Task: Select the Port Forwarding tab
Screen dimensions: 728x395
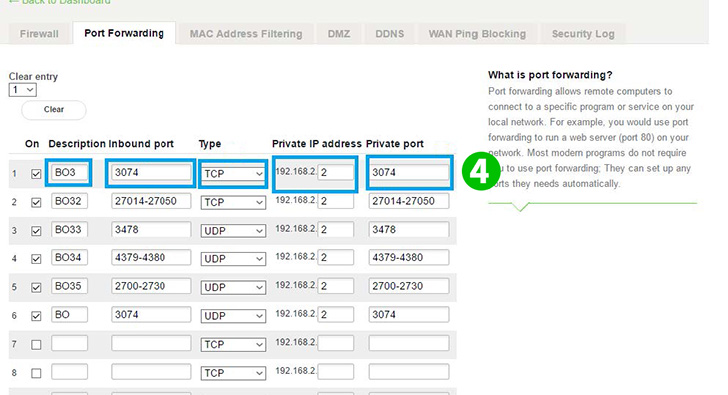Action: point(124,33)
